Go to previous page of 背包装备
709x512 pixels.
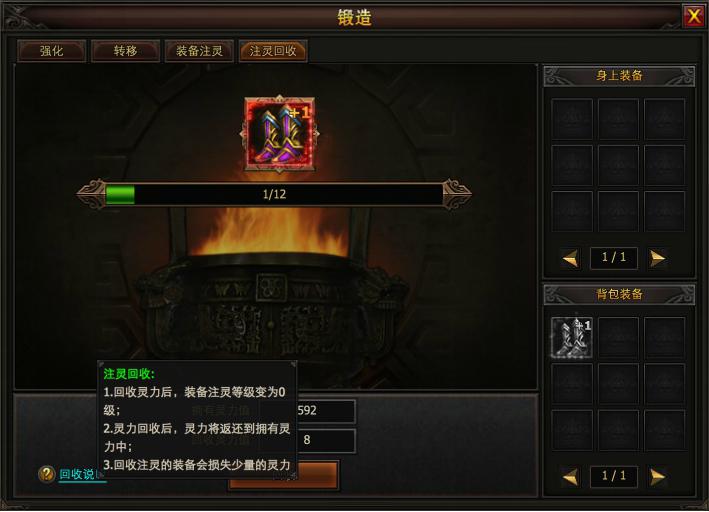pyautogui.click(x=571, y=476)
